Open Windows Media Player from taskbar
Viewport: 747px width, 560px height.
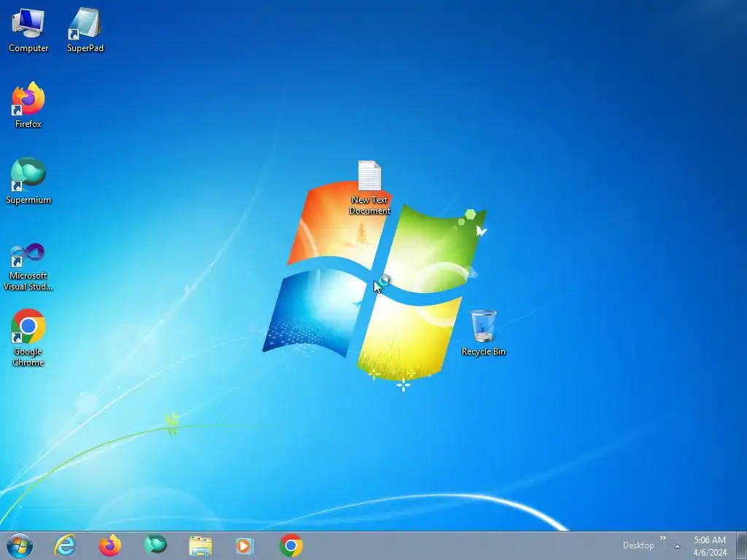[245, 546]
